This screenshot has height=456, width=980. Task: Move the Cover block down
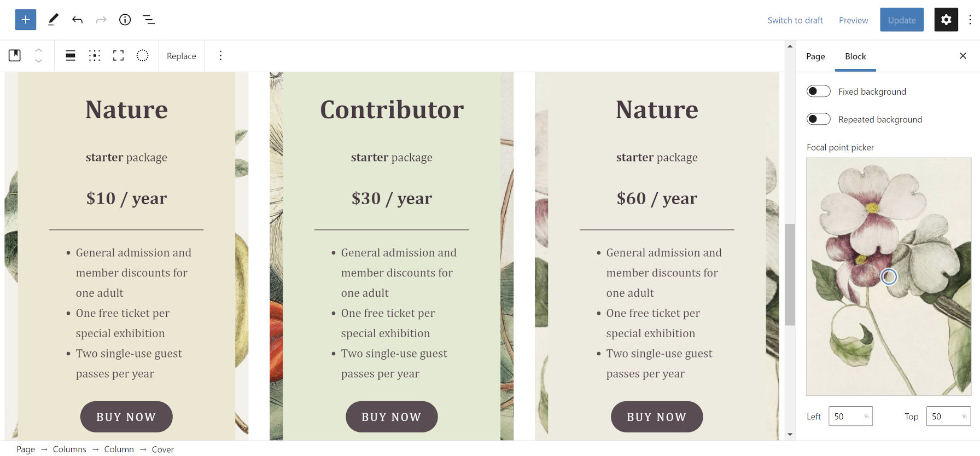point(39,61)
